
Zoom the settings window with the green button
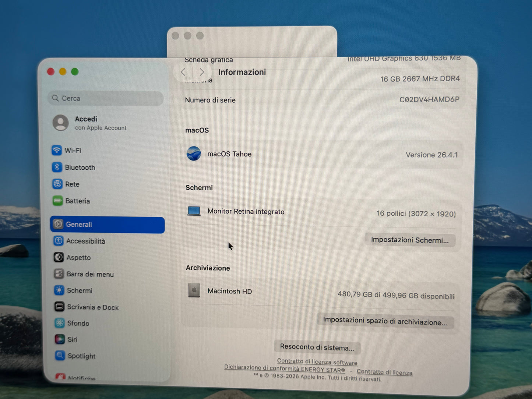[x=75, y=72]
